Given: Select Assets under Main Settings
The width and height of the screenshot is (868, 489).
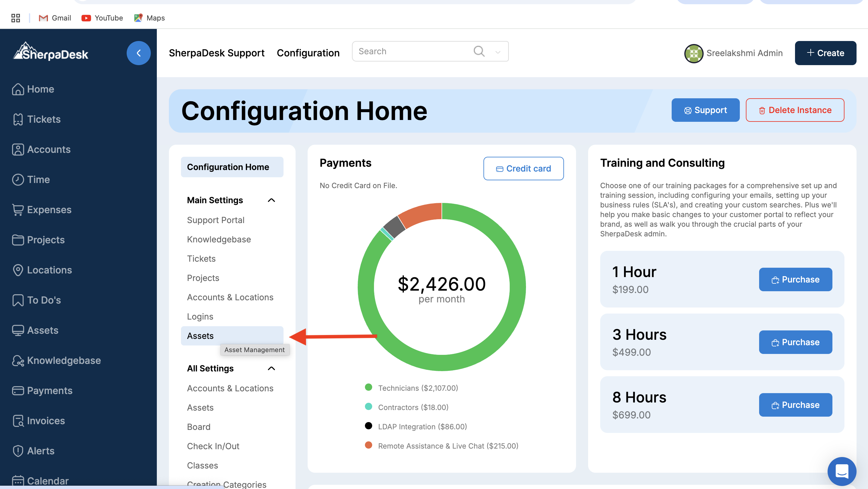Looking at the screenshot, I should point(200,336).
